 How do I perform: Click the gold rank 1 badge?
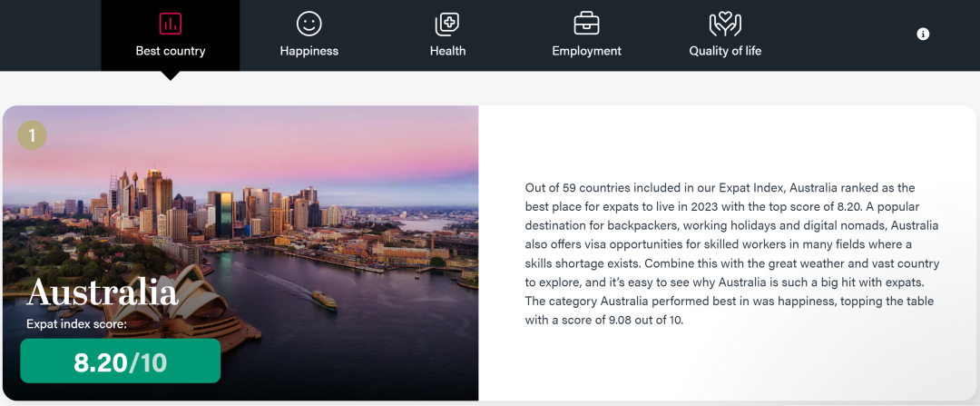click(32, 134)
